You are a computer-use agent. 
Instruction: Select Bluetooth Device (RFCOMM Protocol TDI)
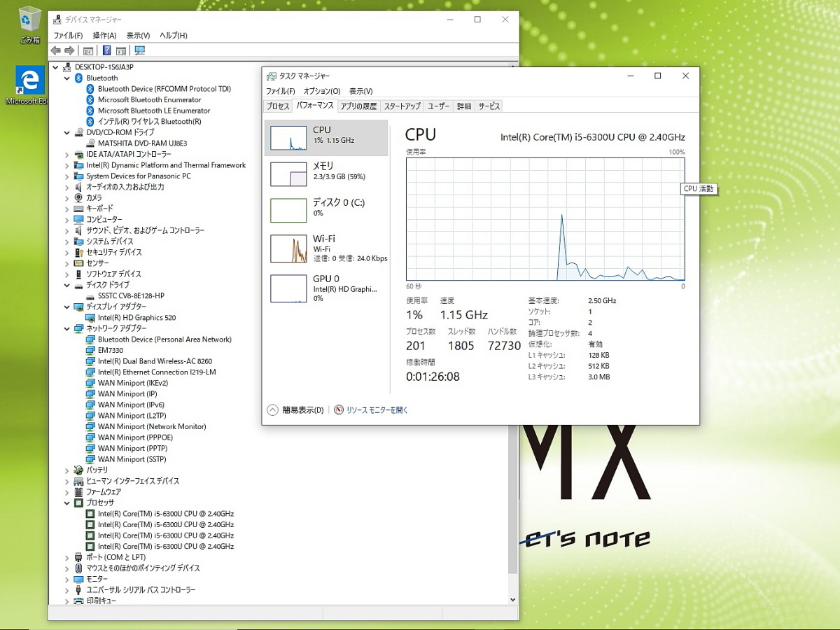click(x=164, y=89)
